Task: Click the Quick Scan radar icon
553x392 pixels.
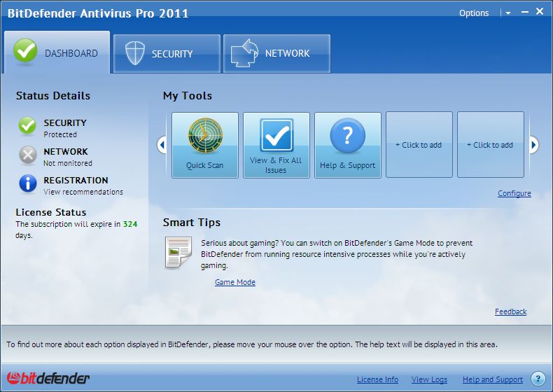Action: coord(205,137)
